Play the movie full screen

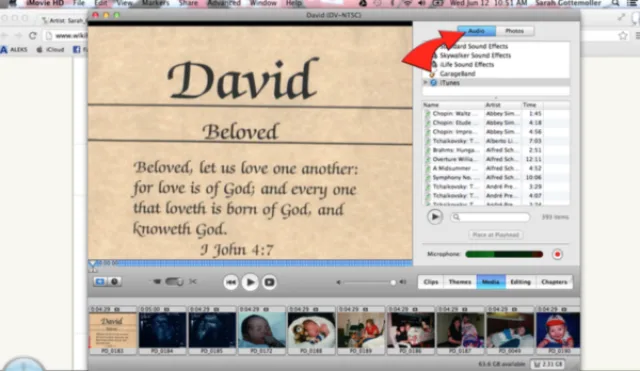point(269,282)
